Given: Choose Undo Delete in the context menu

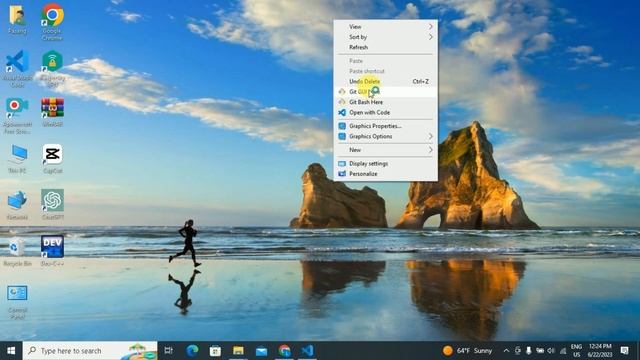Looking at the screenshot, I should click(386, 81).
